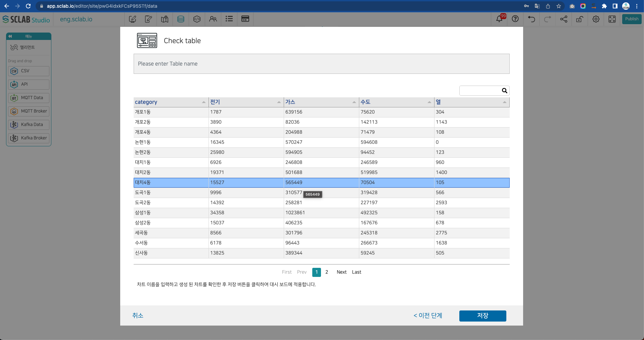The image size is (644, 340).
Task: Click the undo arrow icon
Action: 532,19
